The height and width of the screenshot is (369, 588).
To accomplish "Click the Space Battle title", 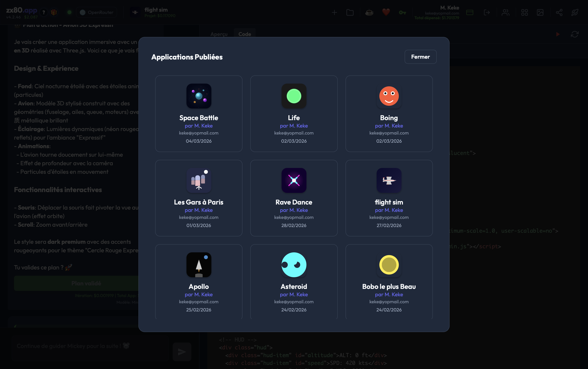I will coord(199,118).
